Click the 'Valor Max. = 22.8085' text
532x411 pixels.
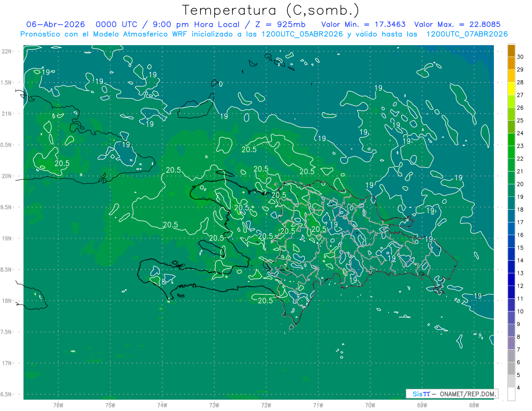point(460,24)
